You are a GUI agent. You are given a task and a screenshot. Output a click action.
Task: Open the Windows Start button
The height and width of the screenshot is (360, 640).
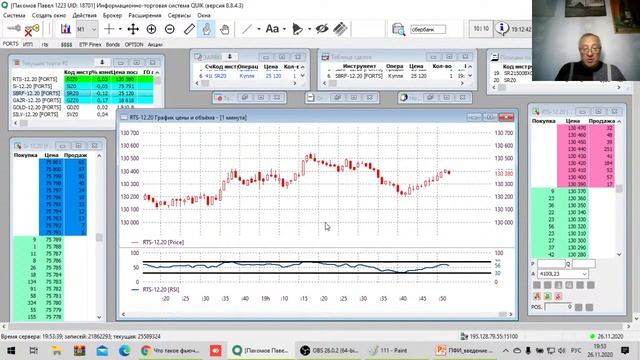pos(11,350)
